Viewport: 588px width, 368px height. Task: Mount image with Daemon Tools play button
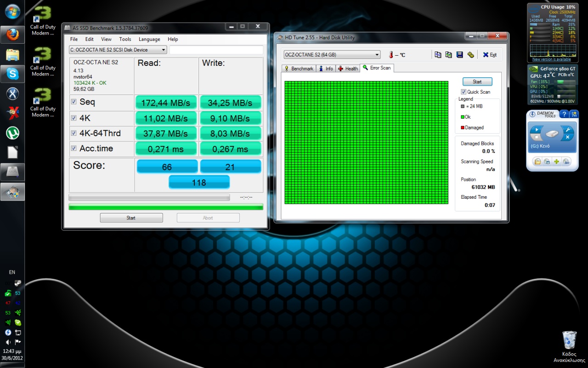point(536,130)
